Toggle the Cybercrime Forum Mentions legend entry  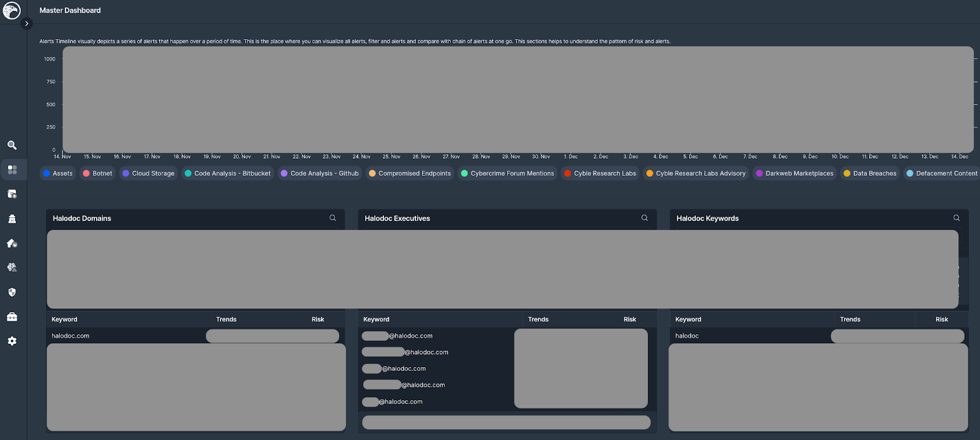(507, 173)
